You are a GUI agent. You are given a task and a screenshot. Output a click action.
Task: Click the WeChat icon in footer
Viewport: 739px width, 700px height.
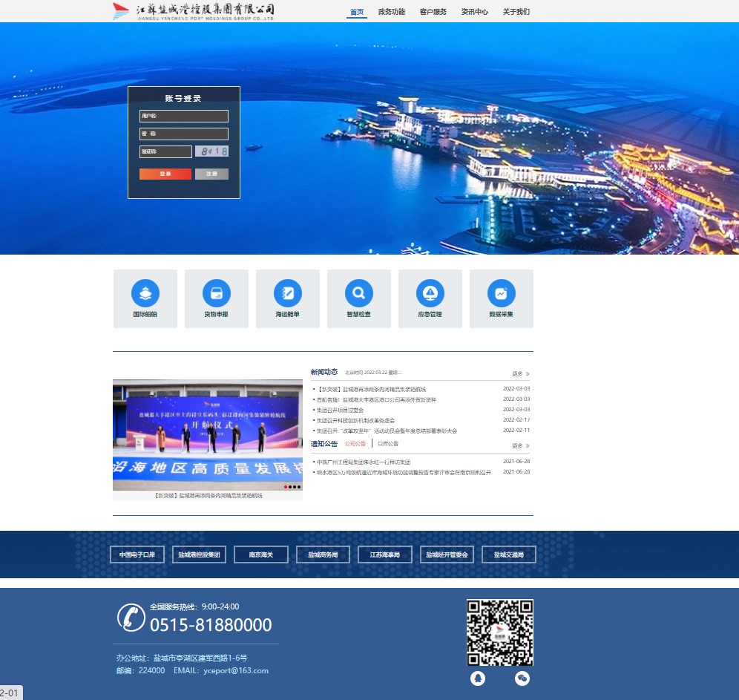[x=522, y=678]
